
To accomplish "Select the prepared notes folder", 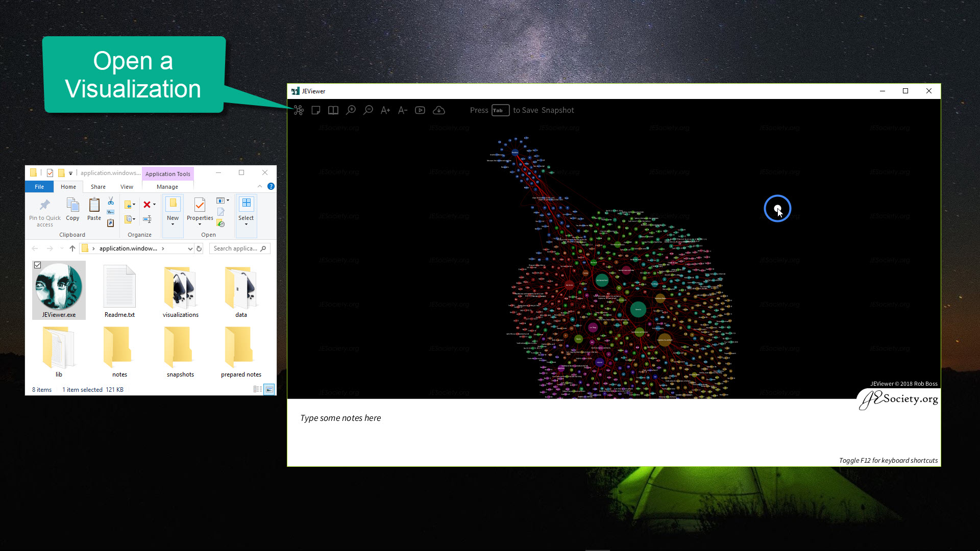I will 241,351.
